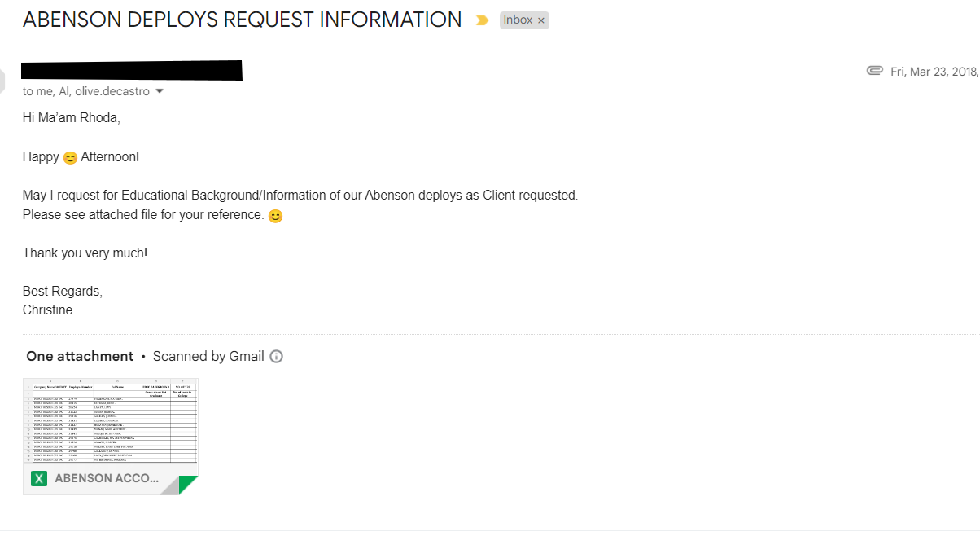
Task: Click the redacted sender name bar
Action: [x=132, y=71]
